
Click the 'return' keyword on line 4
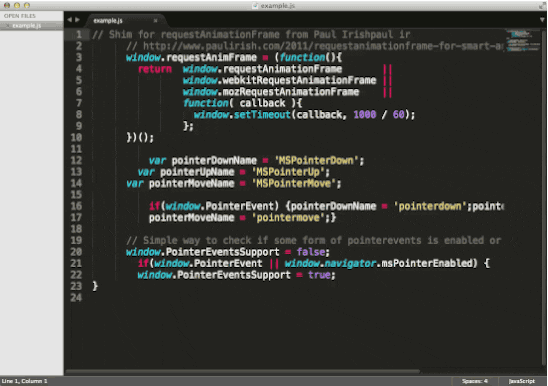155,69
